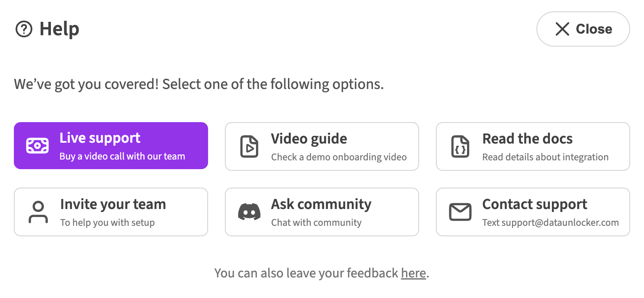Click the money icon on Live support
Screen dimensions: 644x298
[37, 146]
